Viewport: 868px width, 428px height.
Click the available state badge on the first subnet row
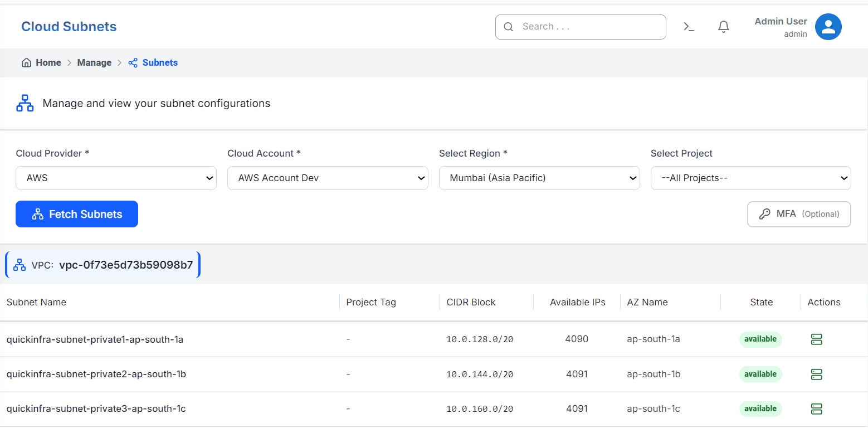pyautogui.click(x=760, y=339)
